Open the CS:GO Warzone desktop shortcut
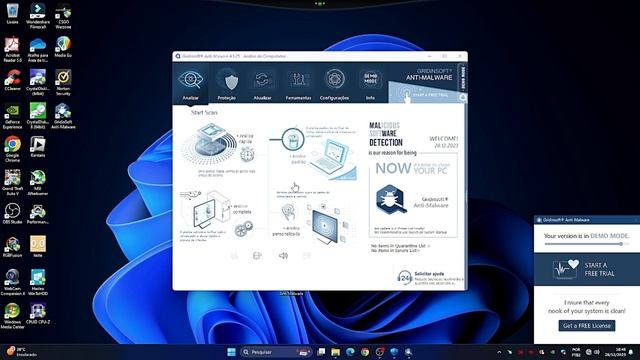This screenshot has width=640, height=360. pyautogui.click(x=63, y=16)
